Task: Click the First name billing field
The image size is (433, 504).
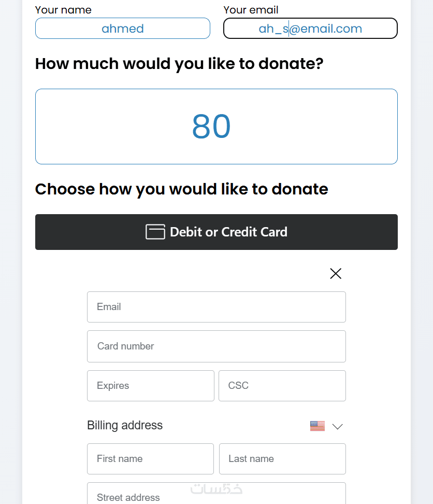Action: tap(150, 459)
